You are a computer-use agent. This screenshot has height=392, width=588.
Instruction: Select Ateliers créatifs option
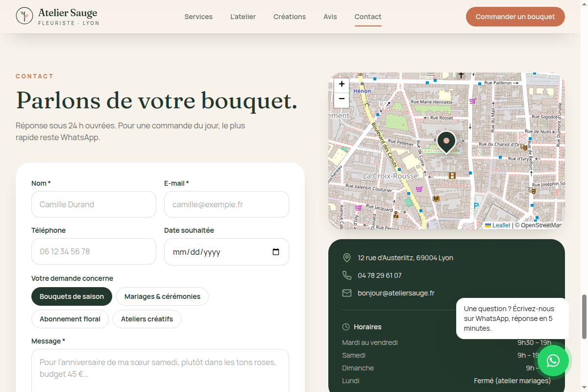(147, 319)
